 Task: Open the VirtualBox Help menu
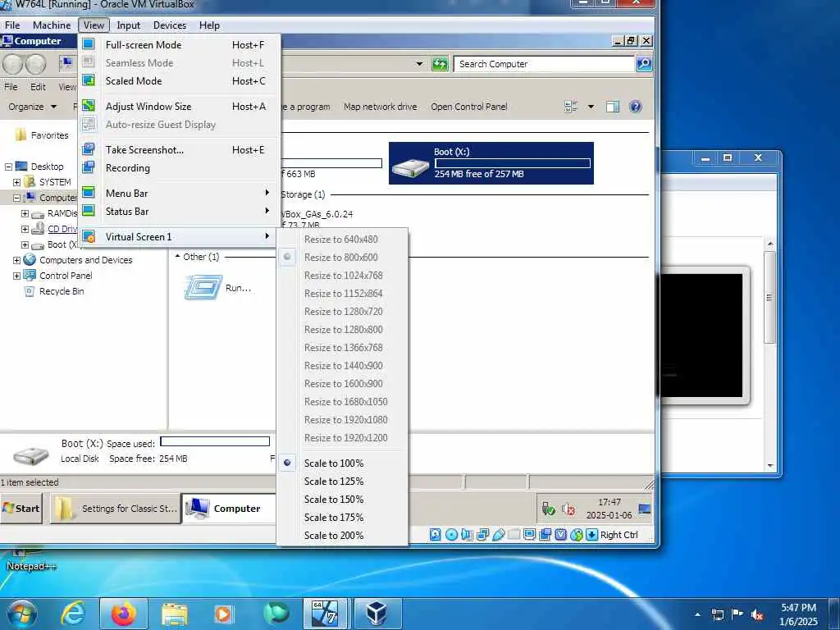click(x=209, y=25)
